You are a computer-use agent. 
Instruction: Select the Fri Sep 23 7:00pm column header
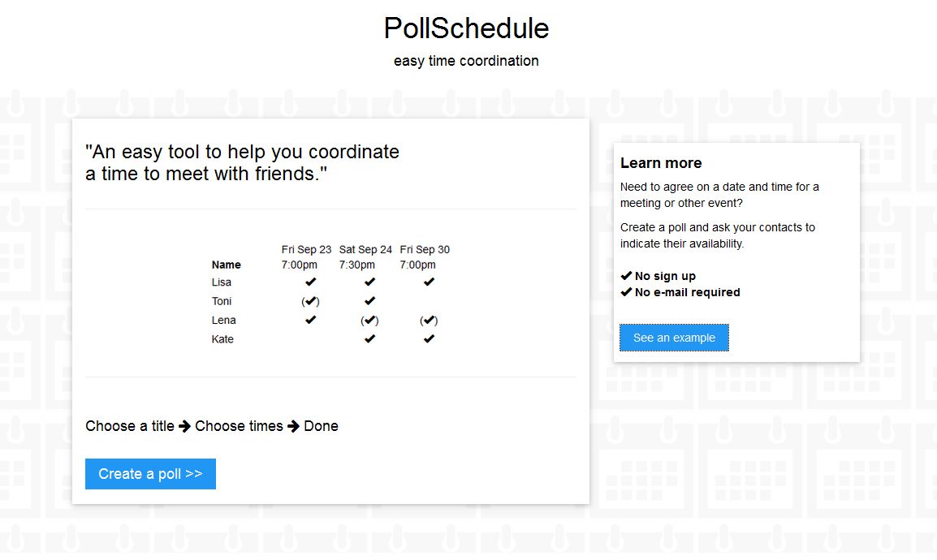click(305, 256)
